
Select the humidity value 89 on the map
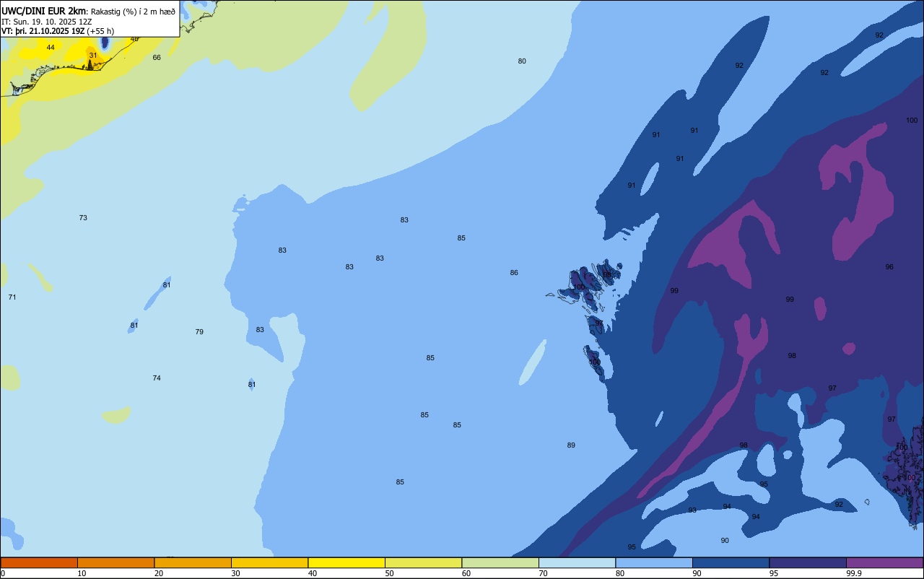tap(571, 445)
